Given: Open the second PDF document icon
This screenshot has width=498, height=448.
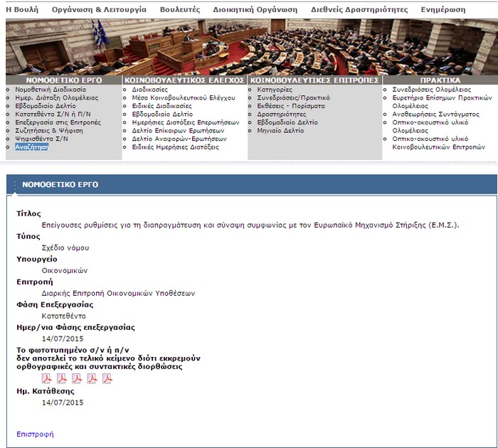Looking at the screenshot, I should 62,378.
